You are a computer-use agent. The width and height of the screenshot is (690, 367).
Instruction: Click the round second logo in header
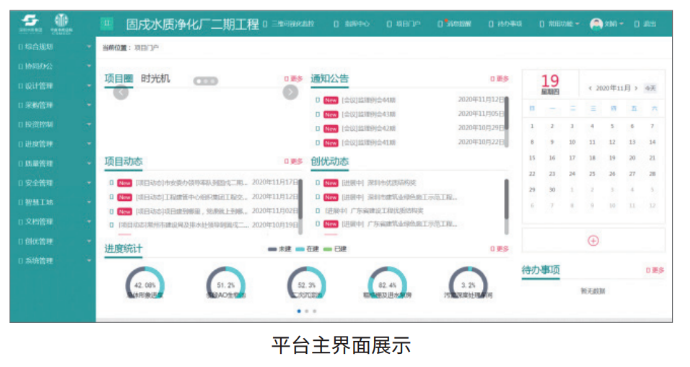coord(61,23)
